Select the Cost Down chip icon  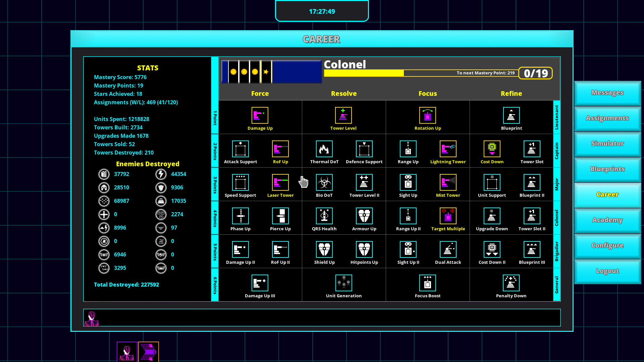click(x=492, y=149)
